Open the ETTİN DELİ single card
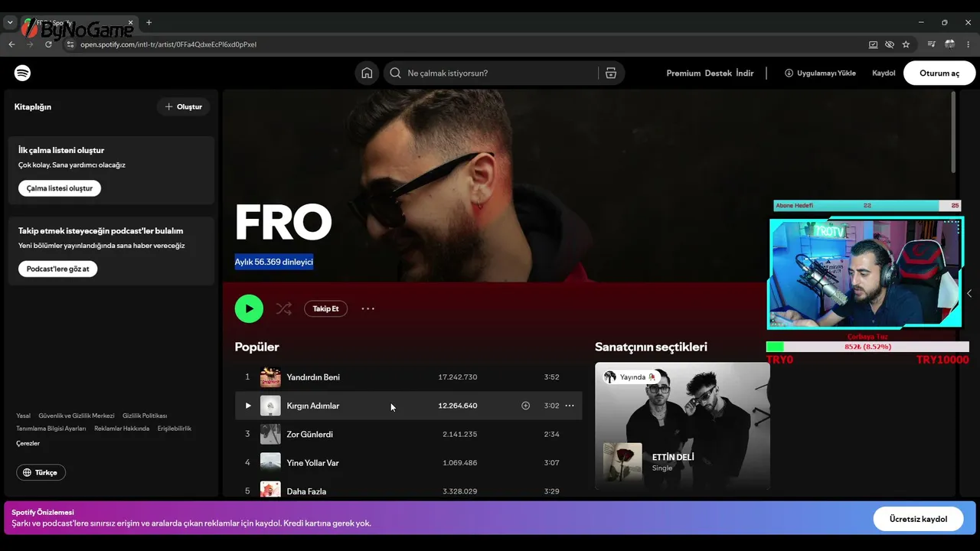The height and width of the screenshot is (551, 980). pyautogui.click(x=682, y=425)
